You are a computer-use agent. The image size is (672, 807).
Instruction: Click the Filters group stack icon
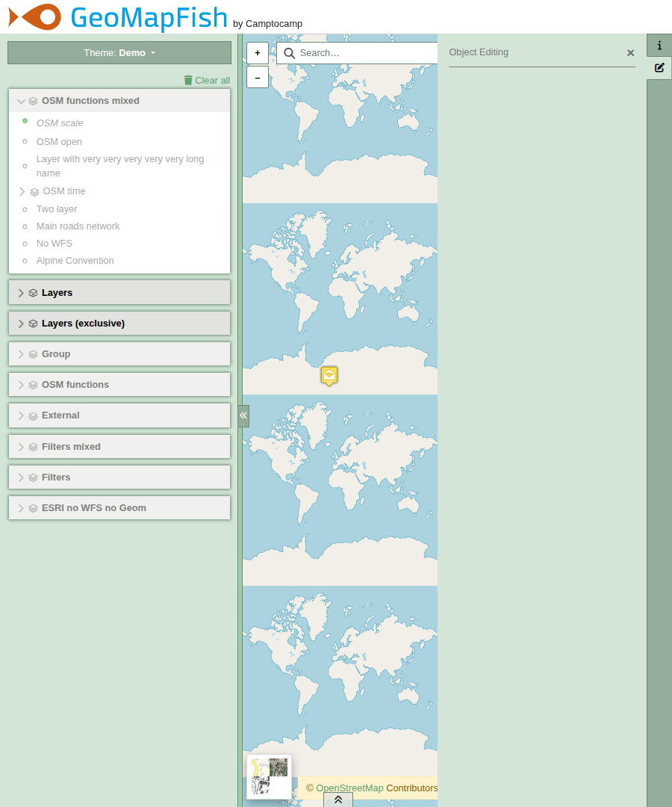33,477
